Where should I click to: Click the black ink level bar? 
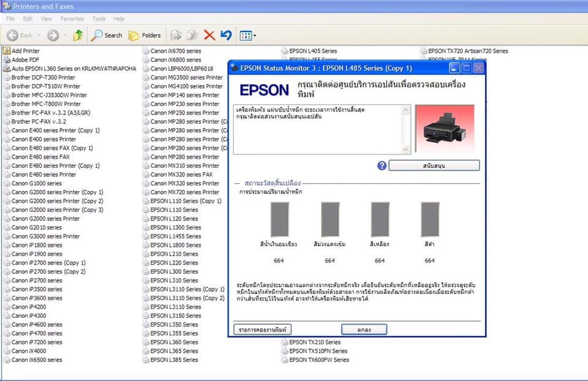click(x=430, y=219)
